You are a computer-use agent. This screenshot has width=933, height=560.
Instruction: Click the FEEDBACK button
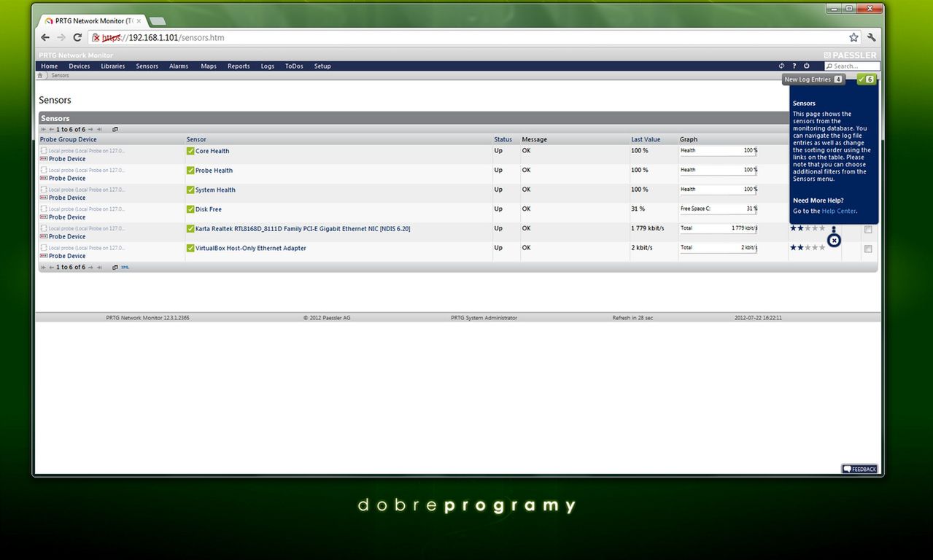pos(859,469)
